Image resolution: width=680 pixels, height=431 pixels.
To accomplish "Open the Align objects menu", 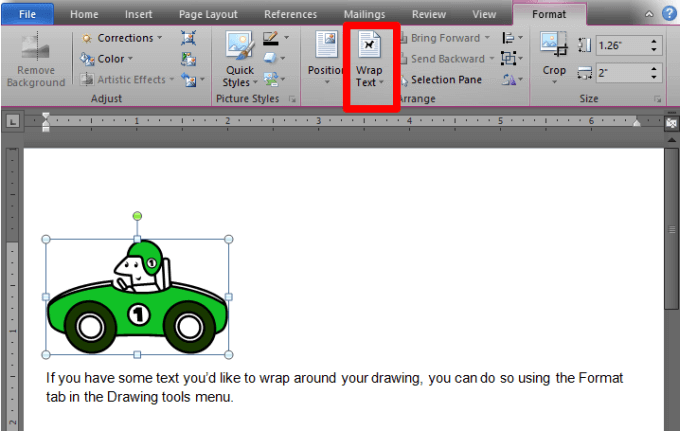I will 512,38.
